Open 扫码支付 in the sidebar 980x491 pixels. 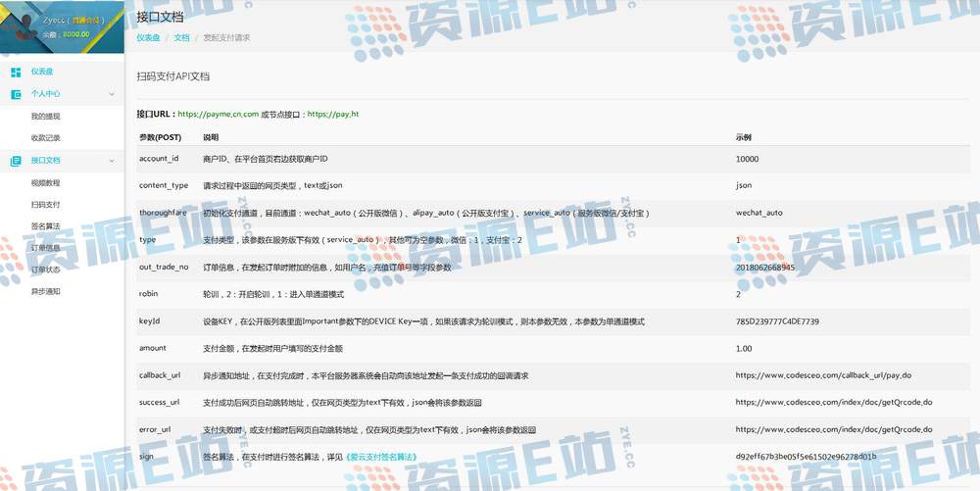(46, 204)
